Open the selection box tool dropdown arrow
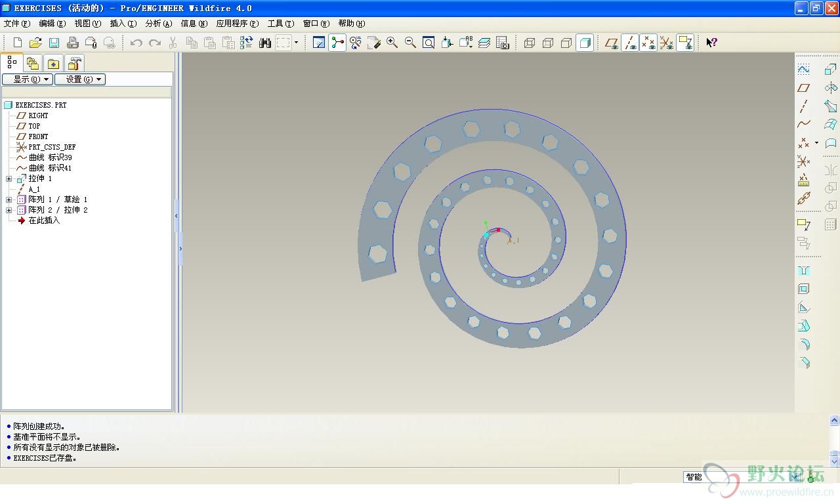 [296, 43]
